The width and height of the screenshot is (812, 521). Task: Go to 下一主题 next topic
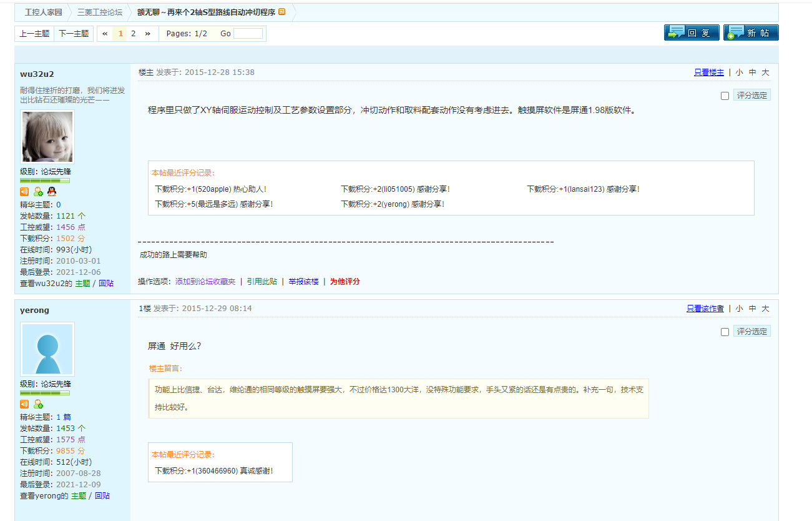click(74, 34)
